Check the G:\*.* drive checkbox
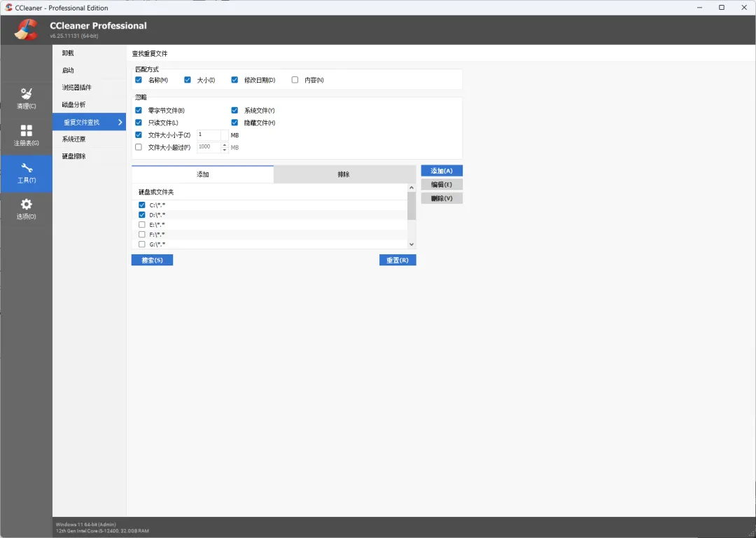This screenshot has width=756, height=538. point(141,244)
